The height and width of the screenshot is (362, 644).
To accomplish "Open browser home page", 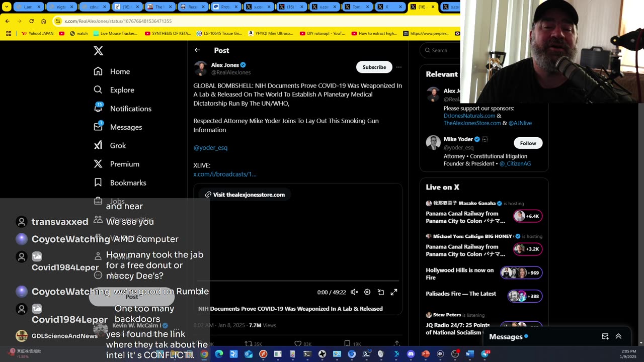I will click(44, 21).
